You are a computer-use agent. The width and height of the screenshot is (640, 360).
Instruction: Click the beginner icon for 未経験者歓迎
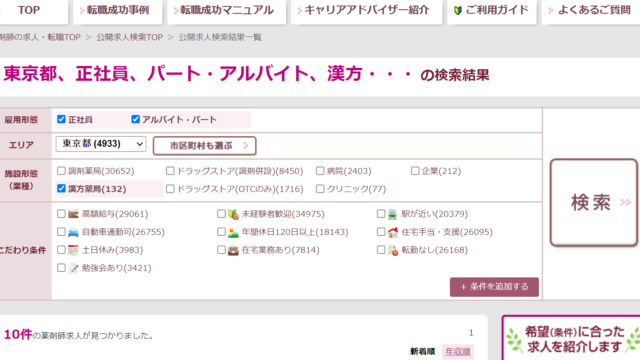tap(233, 214)
